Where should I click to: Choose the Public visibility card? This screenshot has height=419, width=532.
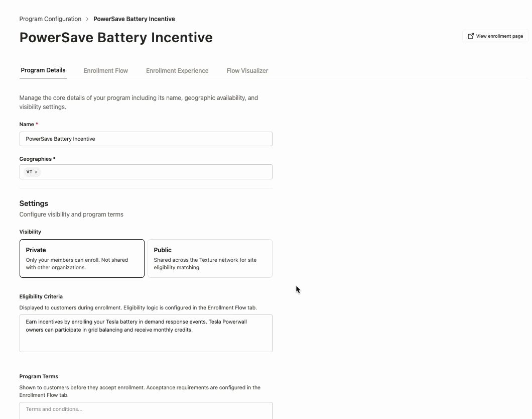pyautogui.click(x=210, y=258)
